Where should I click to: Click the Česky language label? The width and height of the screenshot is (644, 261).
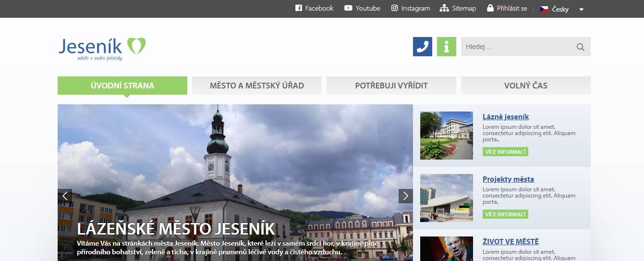[x=560, y=9]
